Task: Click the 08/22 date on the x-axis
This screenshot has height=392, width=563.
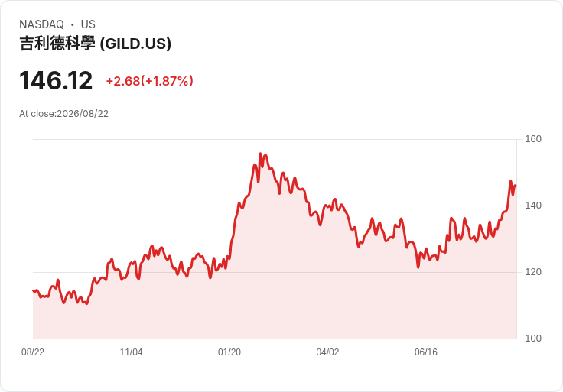Action: 33,352
